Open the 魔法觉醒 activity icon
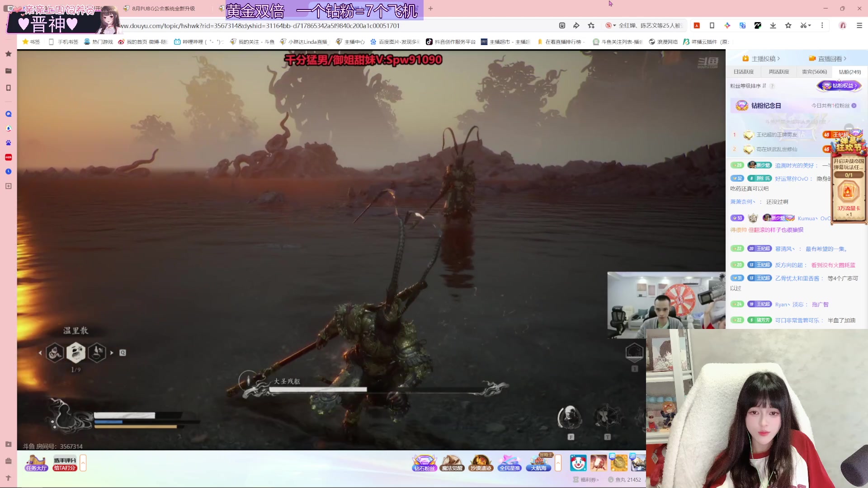868x488 pixels. coord(452,463)
